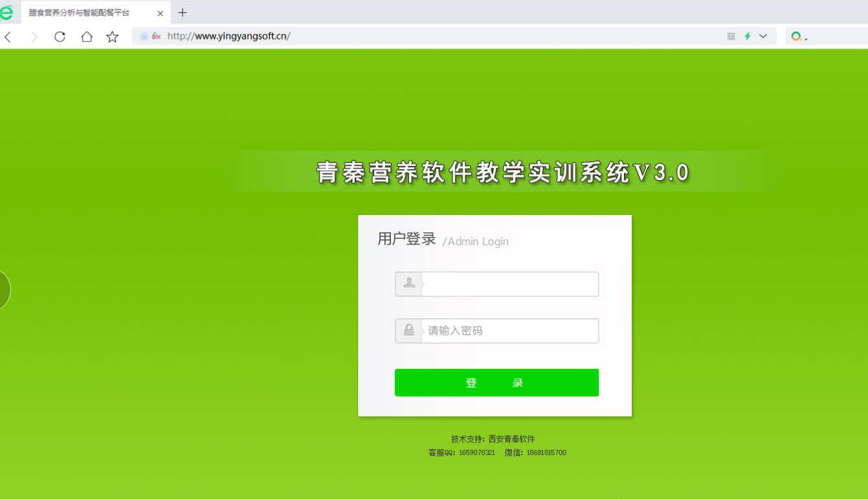Click the 技术支持: 西安青秦软件 text
Screen dimensions: 868x499
[x=493, y=439]
